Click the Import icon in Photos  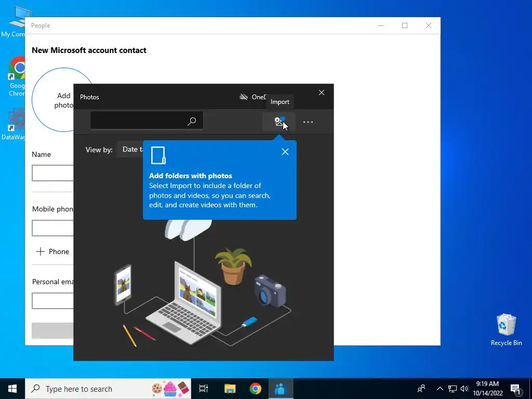tap(279, 122)
